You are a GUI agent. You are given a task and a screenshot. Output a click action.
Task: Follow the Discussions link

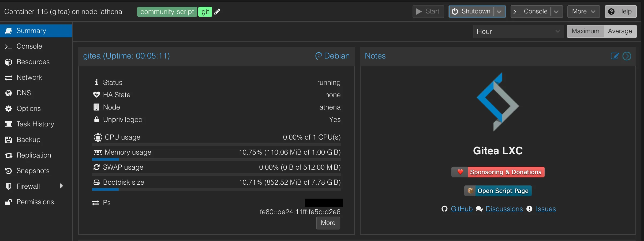(x=504, y=209)
